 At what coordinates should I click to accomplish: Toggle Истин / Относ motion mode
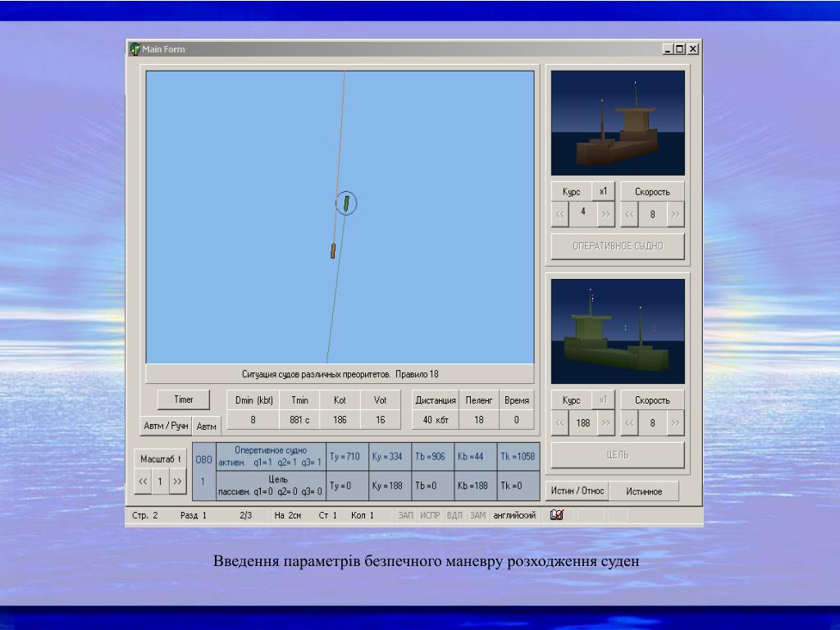[x=577, y=491]
